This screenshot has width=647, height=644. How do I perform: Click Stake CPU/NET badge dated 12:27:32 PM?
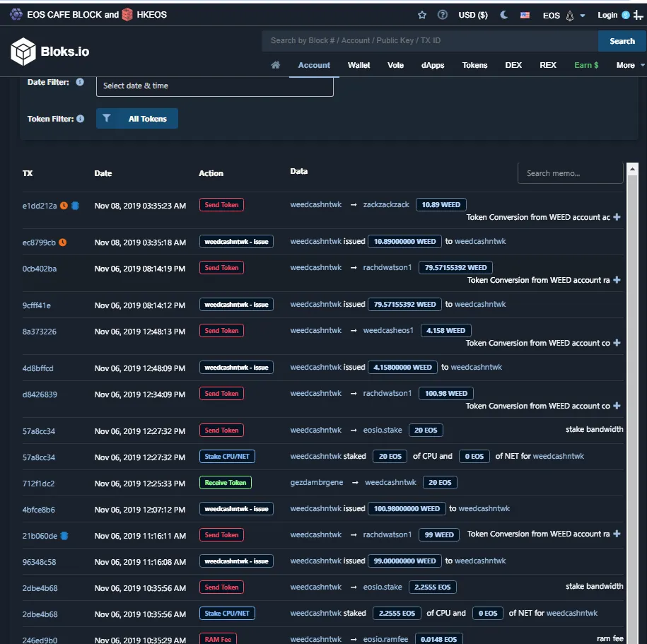227,456
